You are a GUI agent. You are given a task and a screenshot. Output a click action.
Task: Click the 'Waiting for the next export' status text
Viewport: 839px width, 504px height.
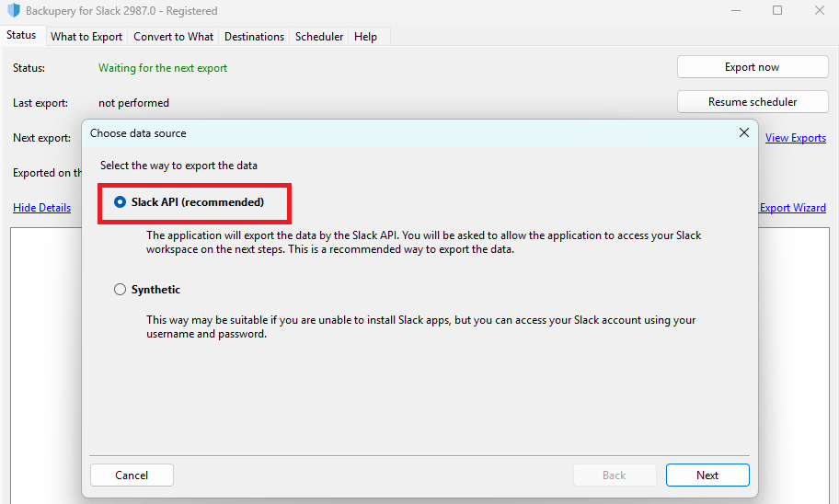(163, 68)
